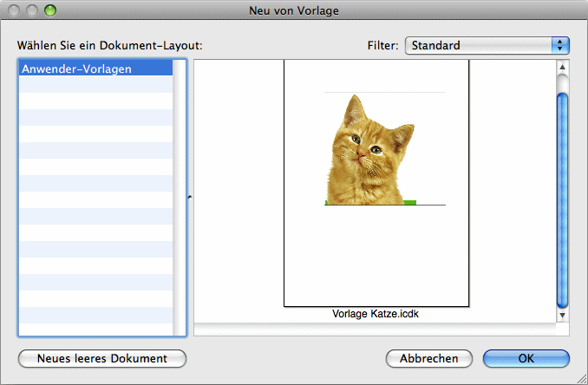Confirm the template with OK

click(x=526, y=359)
